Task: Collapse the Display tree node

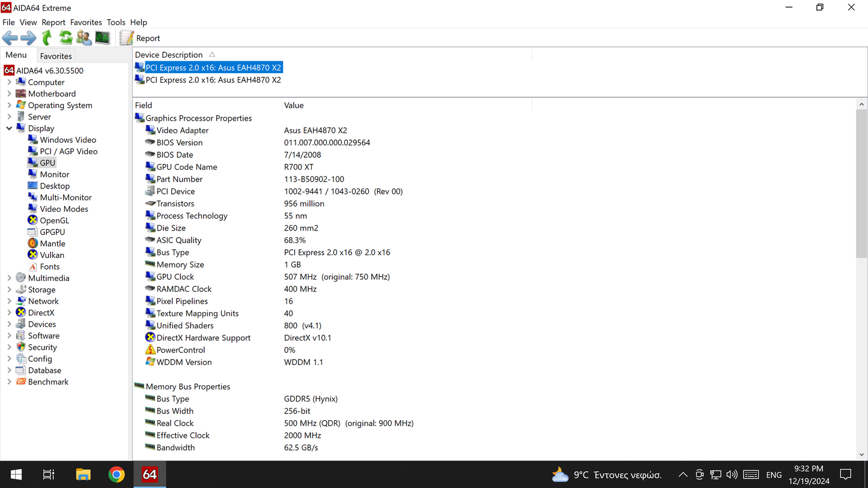Action: [9, 128]
